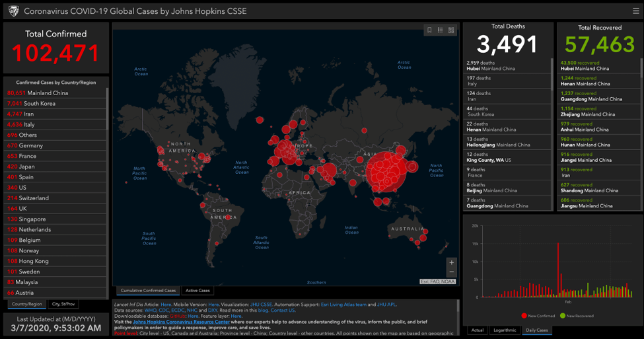Select Singapore in the country list

pyautogui.click(x=55, y=219)
